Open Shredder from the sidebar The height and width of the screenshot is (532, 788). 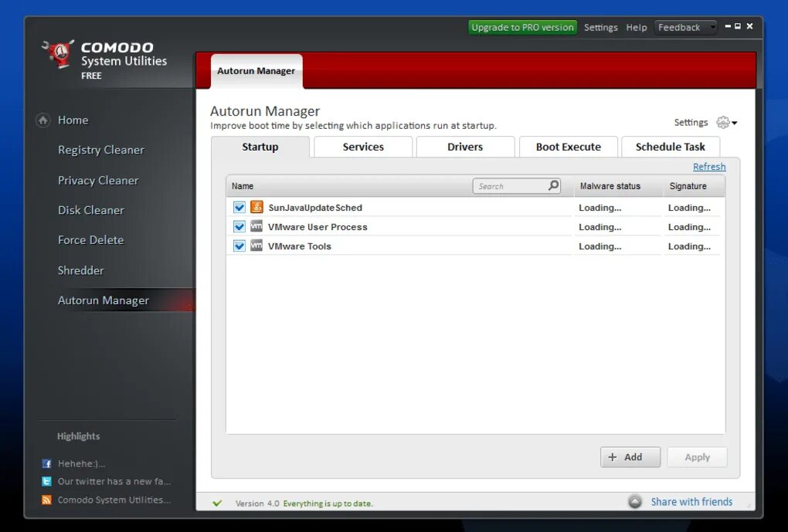(x=81, y=270)
